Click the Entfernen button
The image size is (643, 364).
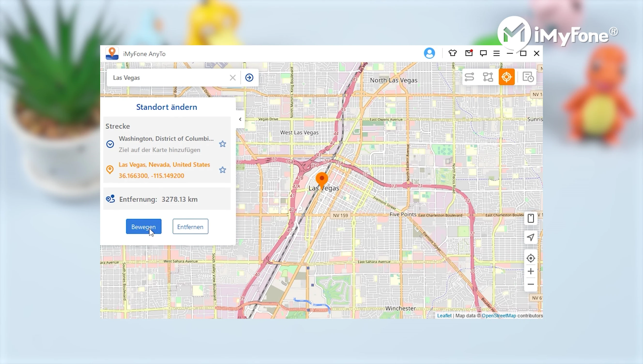(x=190, y=226)
